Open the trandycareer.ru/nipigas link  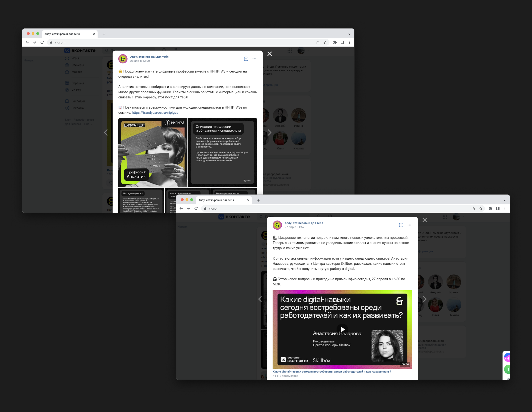(155, 113)
